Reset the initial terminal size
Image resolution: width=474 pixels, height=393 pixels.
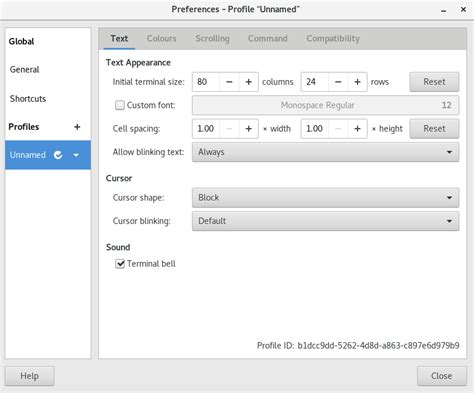tap(434, 82)
